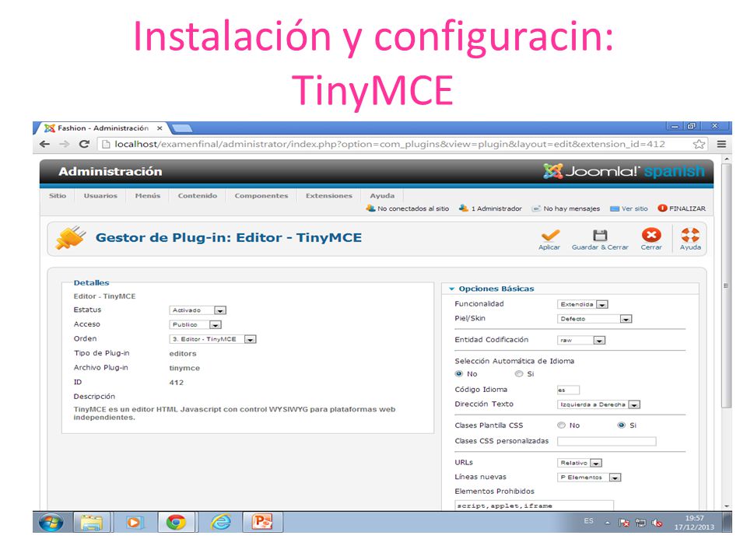Click the red Cerrar icon
The image size is (747, 560).
[x=651, y=235]
